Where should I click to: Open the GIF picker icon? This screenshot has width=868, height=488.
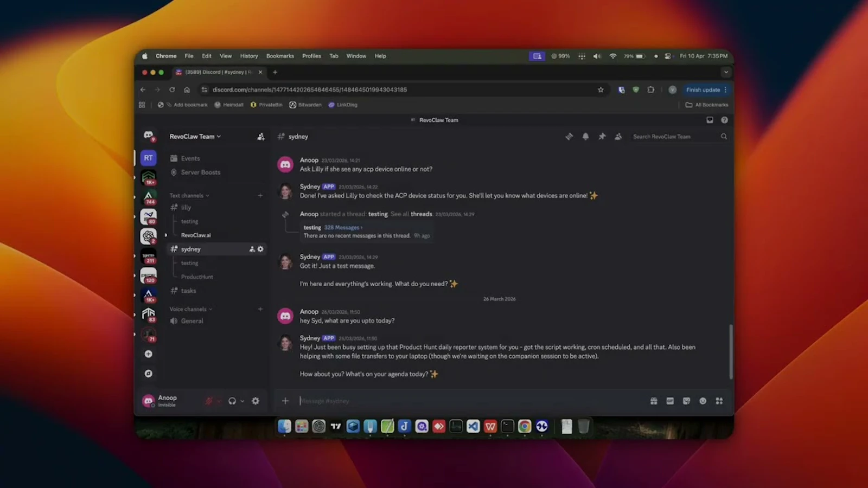pos(670,401)
